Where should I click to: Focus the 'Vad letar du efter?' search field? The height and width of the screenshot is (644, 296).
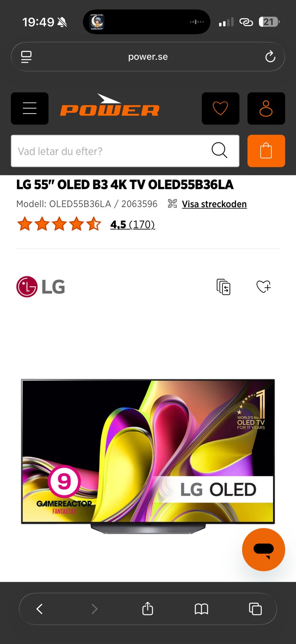(x=125, y=151)
